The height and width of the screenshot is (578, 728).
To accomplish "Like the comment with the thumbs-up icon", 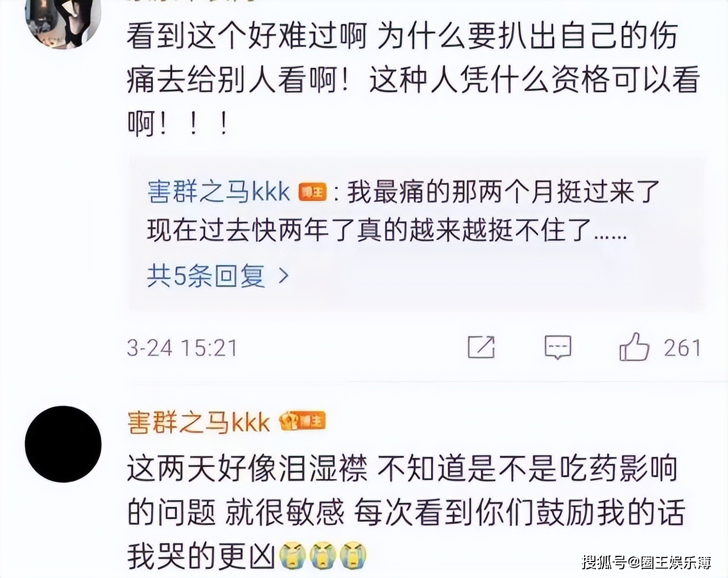I will pos(634,346).
